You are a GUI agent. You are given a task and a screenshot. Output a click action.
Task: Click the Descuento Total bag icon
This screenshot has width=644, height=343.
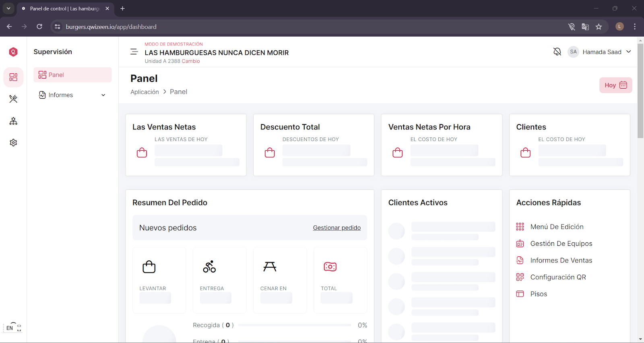[x=270, y=153]
